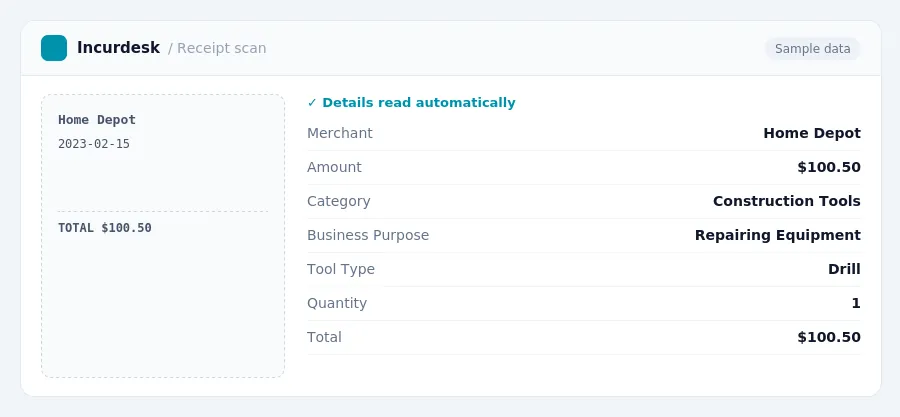
Task: Click the Tool Type label
Action: [341, 269]
